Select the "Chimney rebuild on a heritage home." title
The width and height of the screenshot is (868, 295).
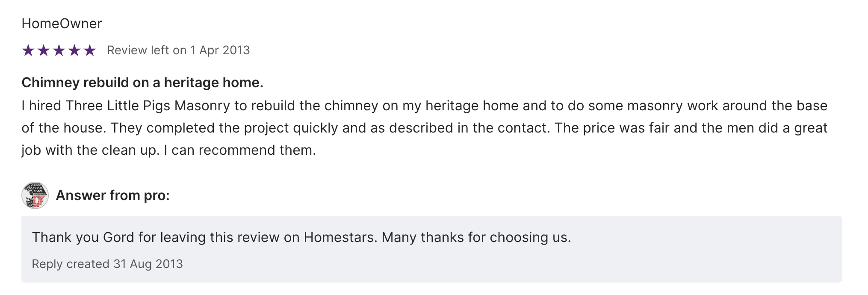tap(142, 83)
